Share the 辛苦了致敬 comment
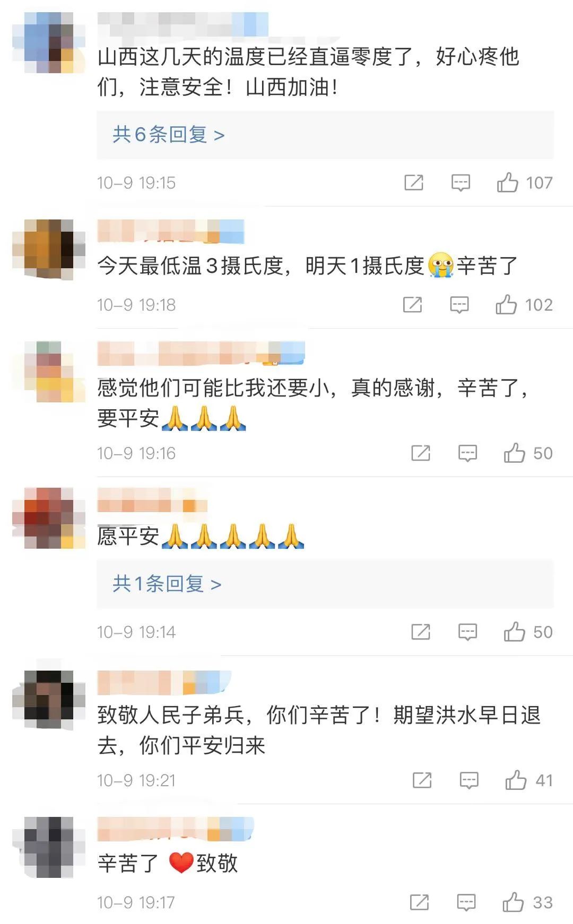573x924 pixels. tap(419, 902)
